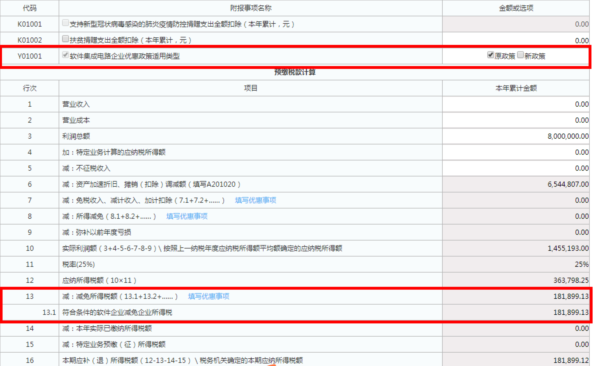
Task: Click the 营业收入 amount field
Action: [x=516, y=104]
